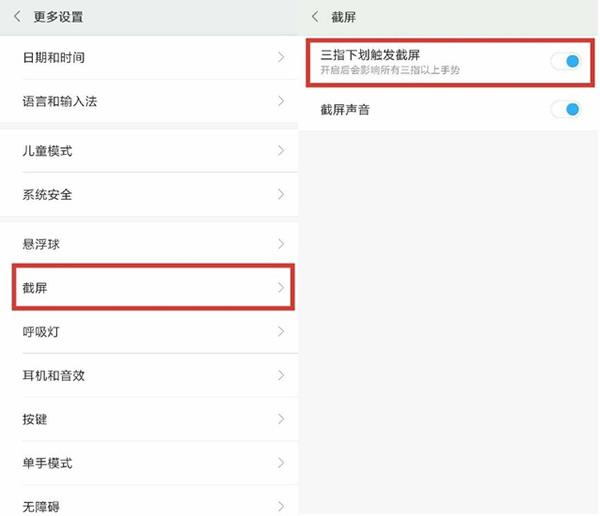Toggle 三指下划触发截屏 switch
This screenshot has width=600, height=516.
565,61
